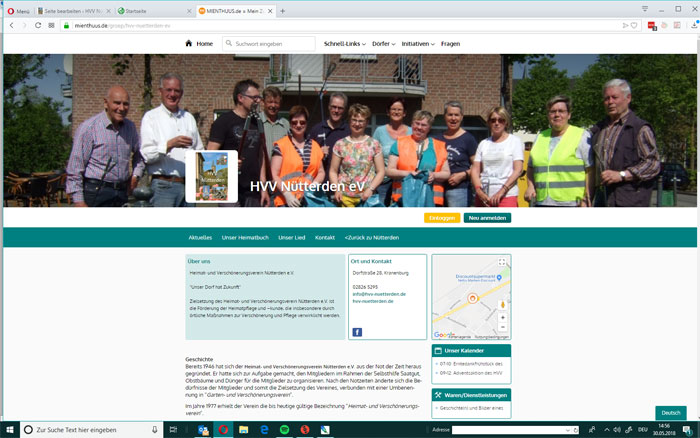Open the Unser Lied page
Screen dimensions: 700x438
coord(292,238)
